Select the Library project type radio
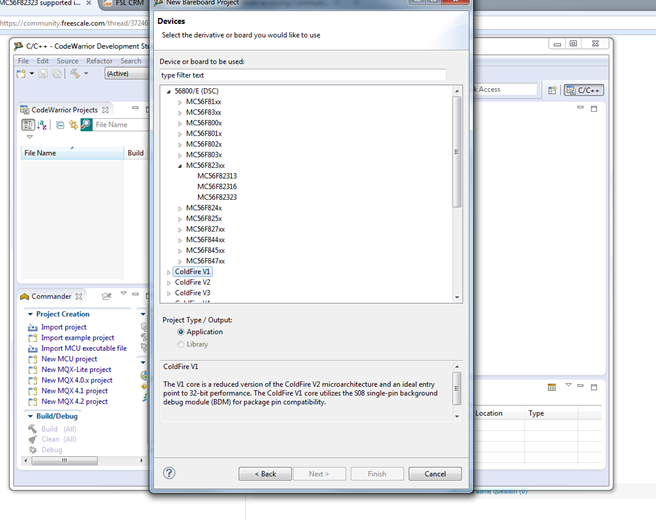656x520 pixels. pos(181,344)
